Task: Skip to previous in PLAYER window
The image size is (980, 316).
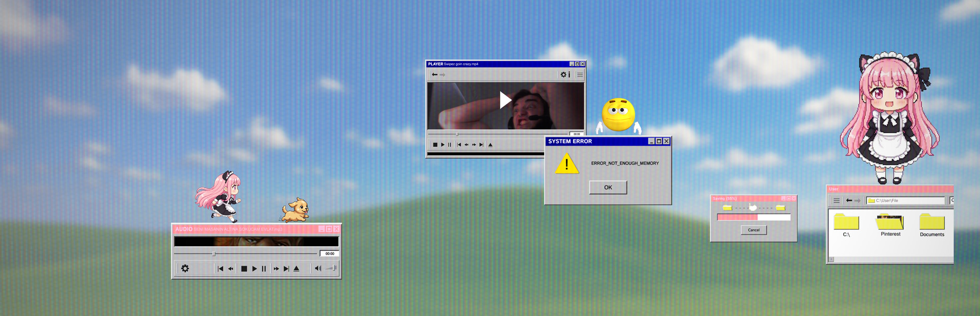Action: coord(459,145)
